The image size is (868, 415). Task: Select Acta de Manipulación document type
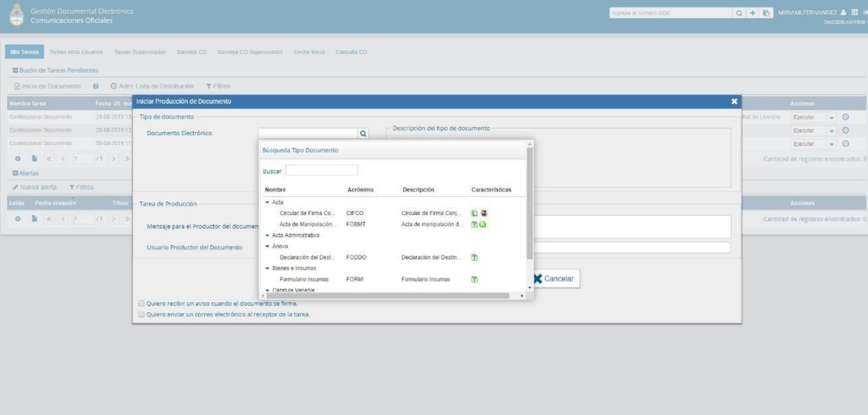pos(306,224)
